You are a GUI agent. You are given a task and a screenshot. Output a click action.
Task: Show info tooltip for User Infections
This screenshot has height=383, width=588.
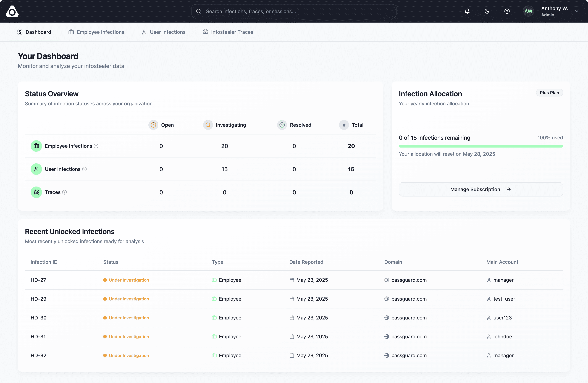(84, 169)
